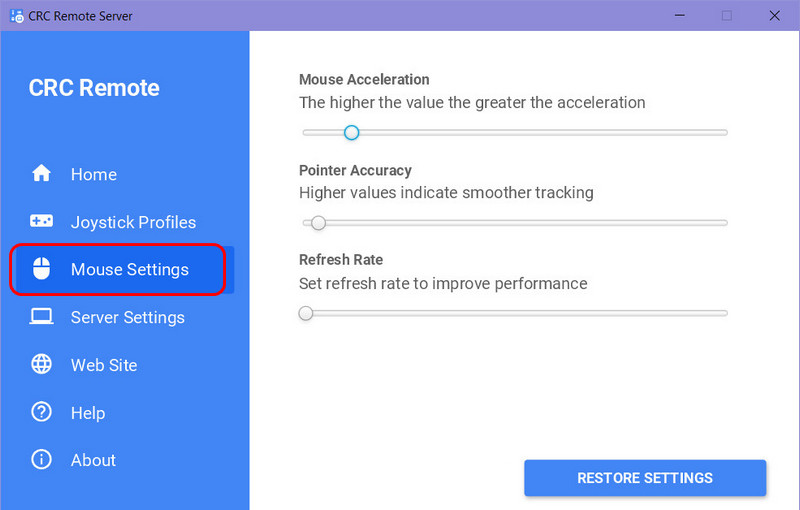Click the RESTORE SETTINGS button

click(x=645, y=478)
